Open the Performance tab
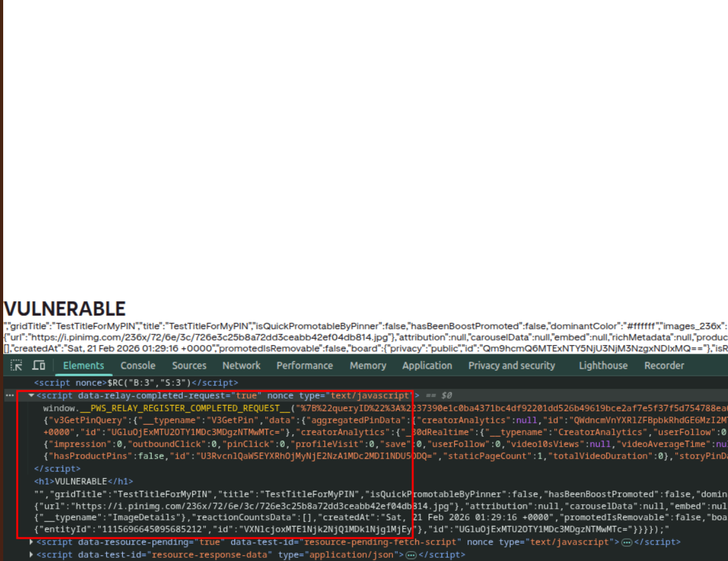 (304, 366)
